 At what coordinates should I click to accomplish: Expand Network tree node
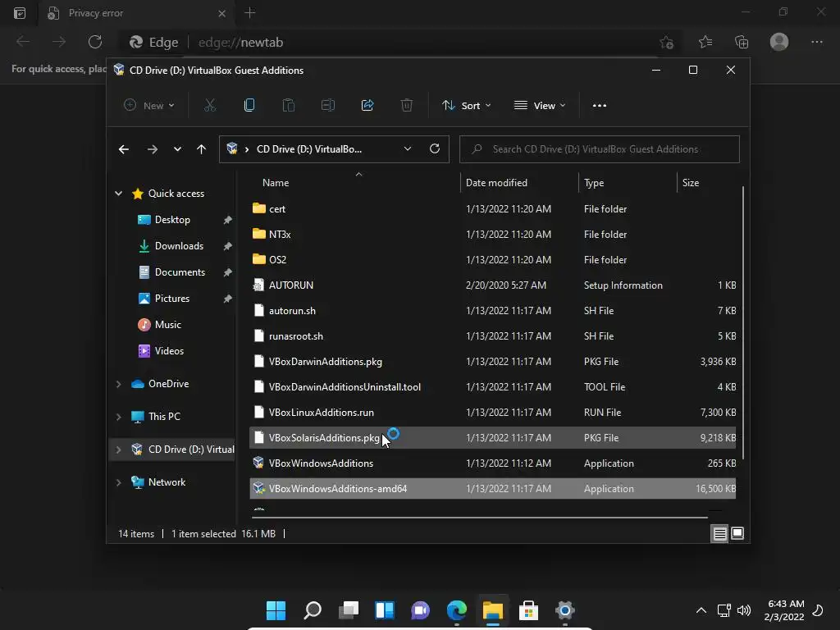point(118,482)
